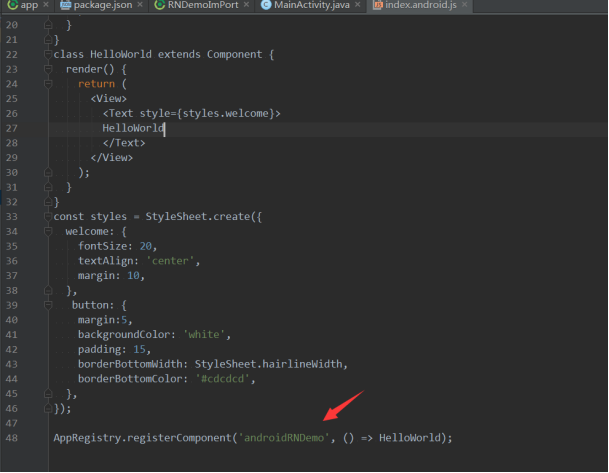This screenshot has height=473, width=609.
Task: Click the fold end marker on line 46
Action: 48,409
